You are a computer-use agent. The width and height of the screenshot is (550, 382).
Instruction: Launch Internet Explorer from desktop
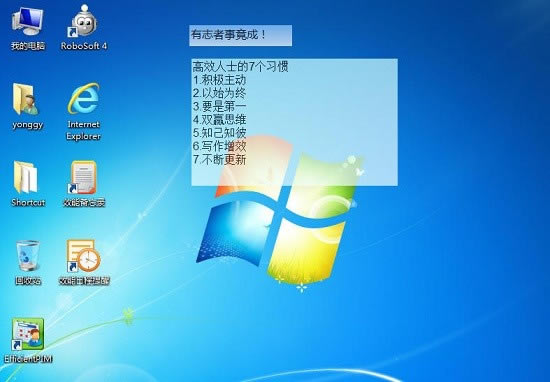click(x=83, y=112)
